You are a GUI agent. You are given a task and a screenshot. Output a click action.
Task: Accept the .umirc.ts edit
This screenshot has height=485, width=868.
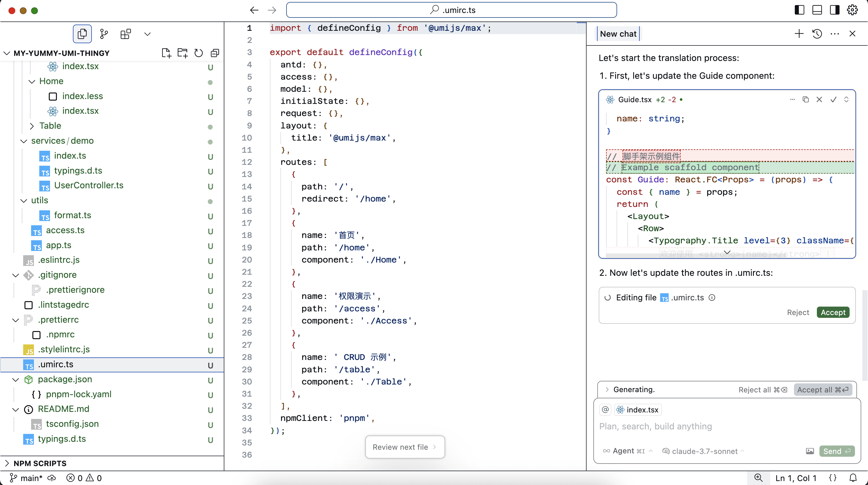click(x=833, y=312)
